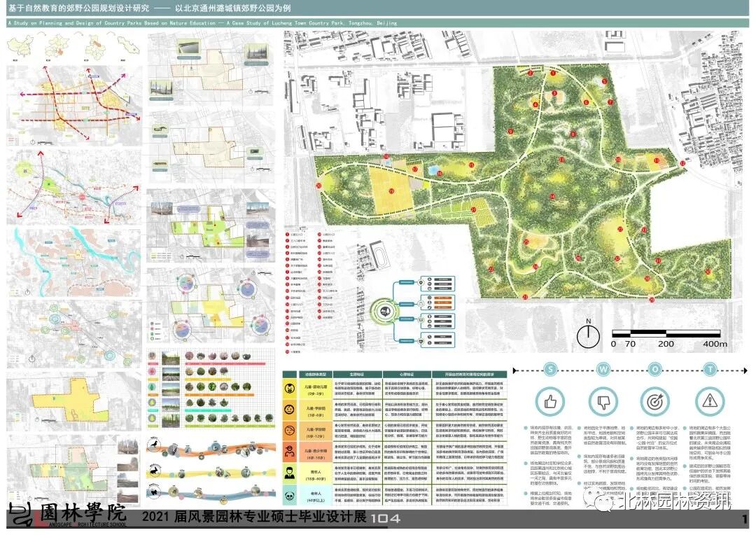Click the thumbs-down weaknesses icon
The width and height of the screenshot is (756, 535).
point(603,401)
